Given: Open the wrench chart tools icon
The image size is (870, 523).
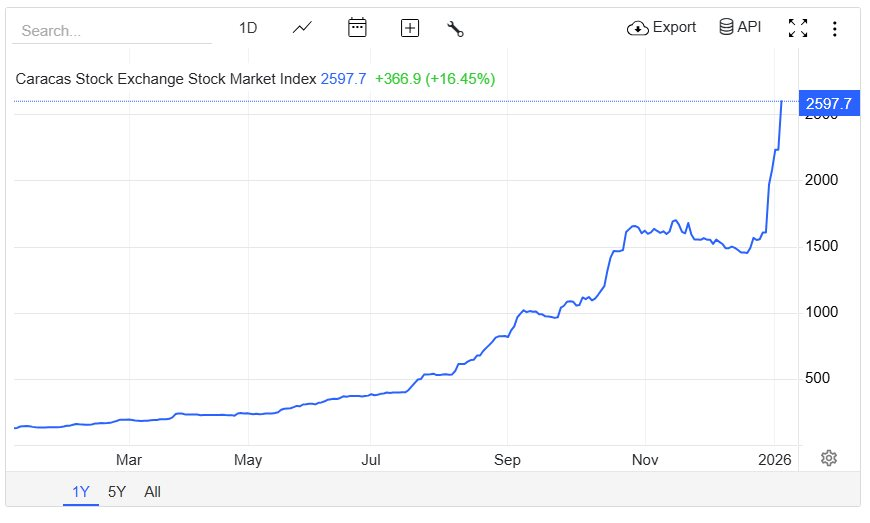Looking at the screenshot, I should coord(456,28).
